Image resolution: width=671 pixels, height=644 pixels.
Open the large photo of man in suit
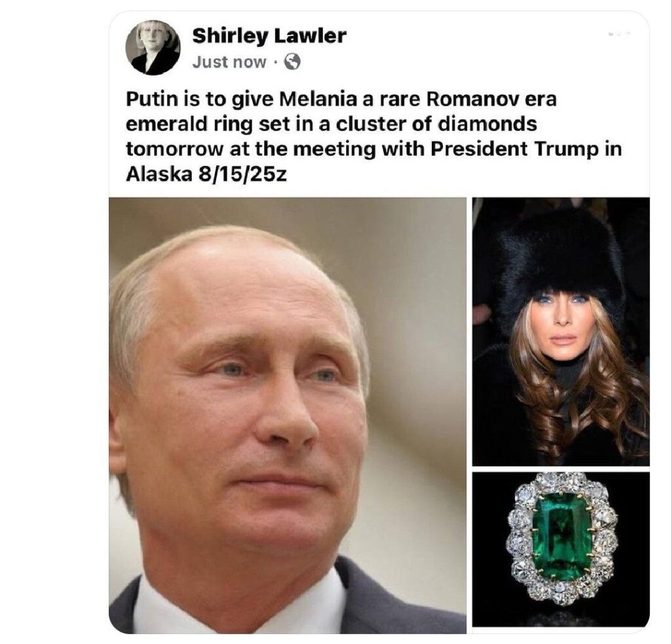coord(287,415)
